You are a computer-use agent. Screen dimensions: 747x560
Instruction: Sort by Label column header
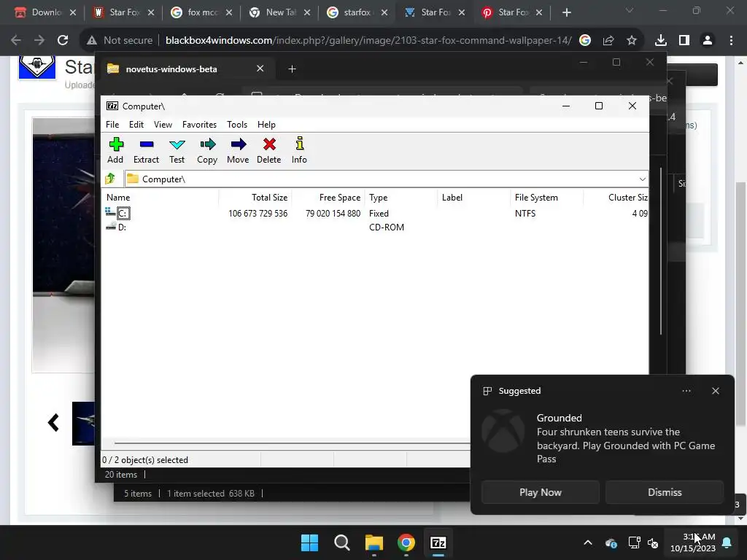473,197
